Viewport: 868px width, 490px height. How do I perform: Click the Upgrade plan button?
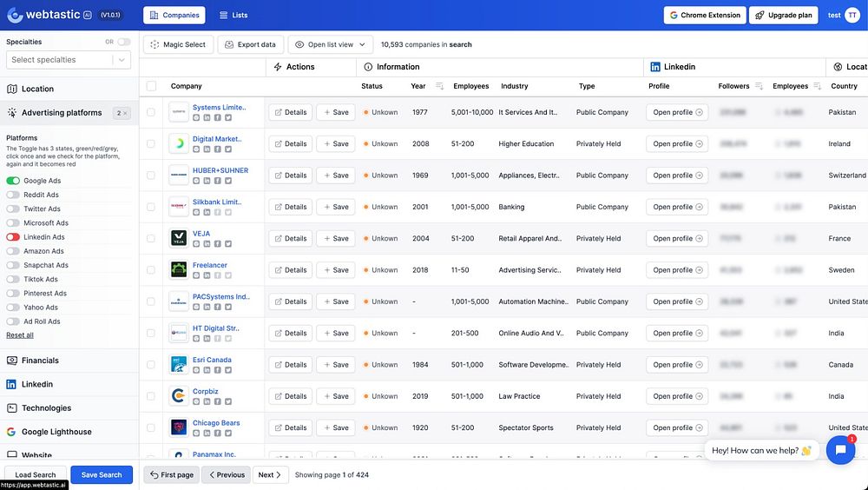coord(784,15)
